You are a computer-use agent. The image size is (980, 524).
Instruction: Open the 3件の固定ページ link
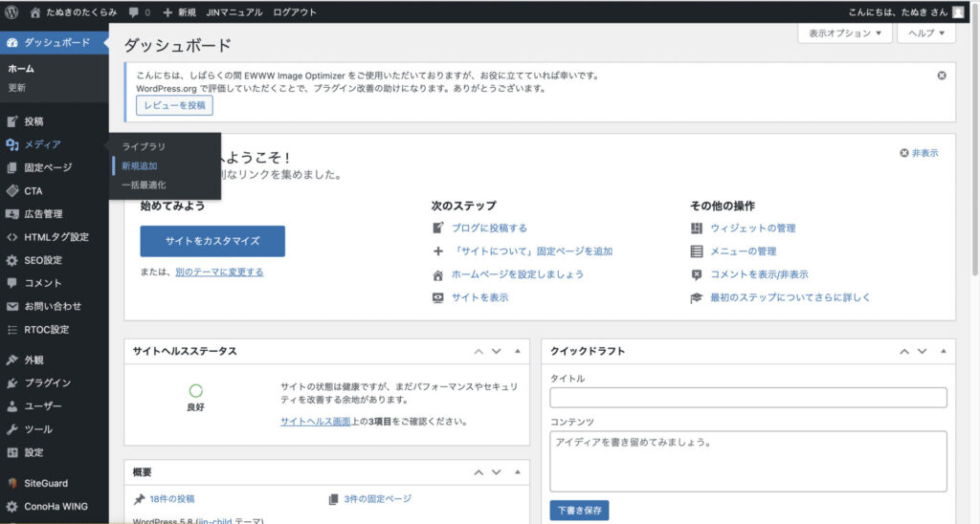377,499
